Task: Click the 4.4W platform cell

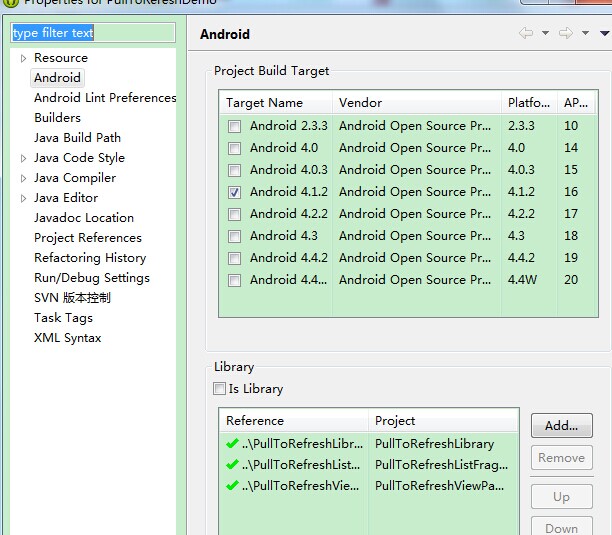Action: 522,280
